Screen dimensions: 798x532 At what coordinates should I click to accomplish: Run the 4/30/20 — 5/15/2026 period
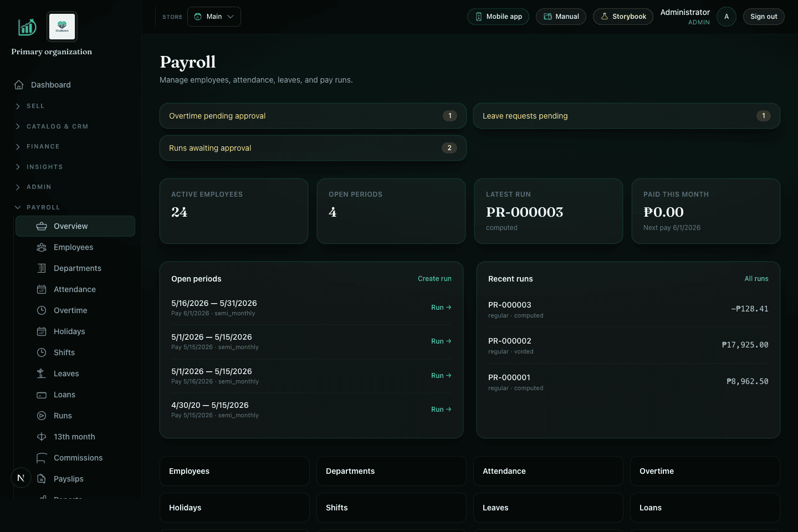[x=441, y=410]
